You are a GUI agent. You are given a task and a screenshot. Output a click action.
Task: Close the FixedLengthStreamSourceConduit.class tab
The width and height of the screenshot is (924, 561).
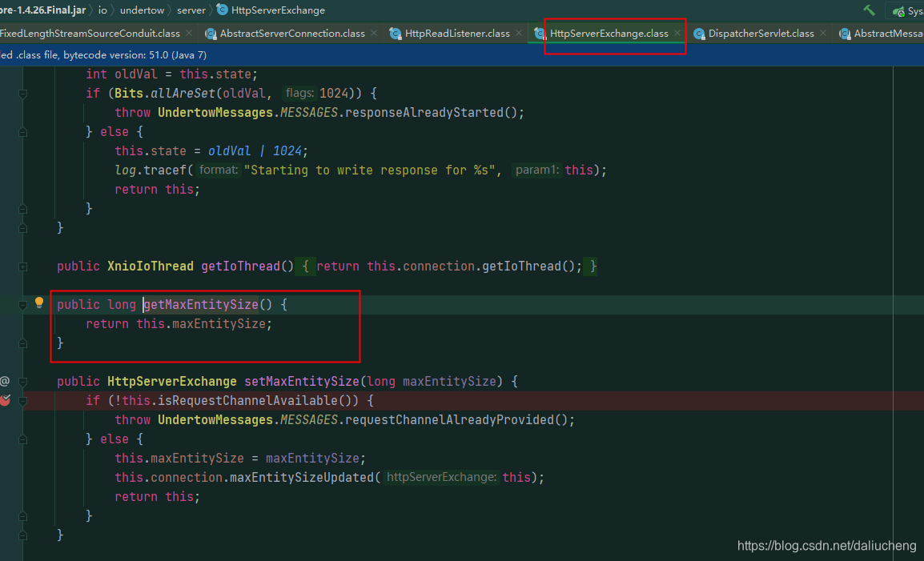(x=189, y=33)
